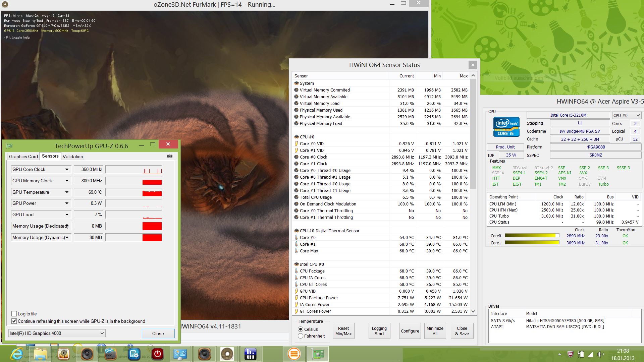Open the GPU Core Clock dropdown
The image size is (644, 362).
click(67, 170)
